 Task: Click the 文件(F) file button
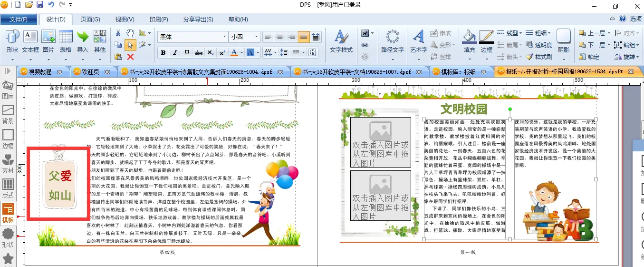pos(19,20)
